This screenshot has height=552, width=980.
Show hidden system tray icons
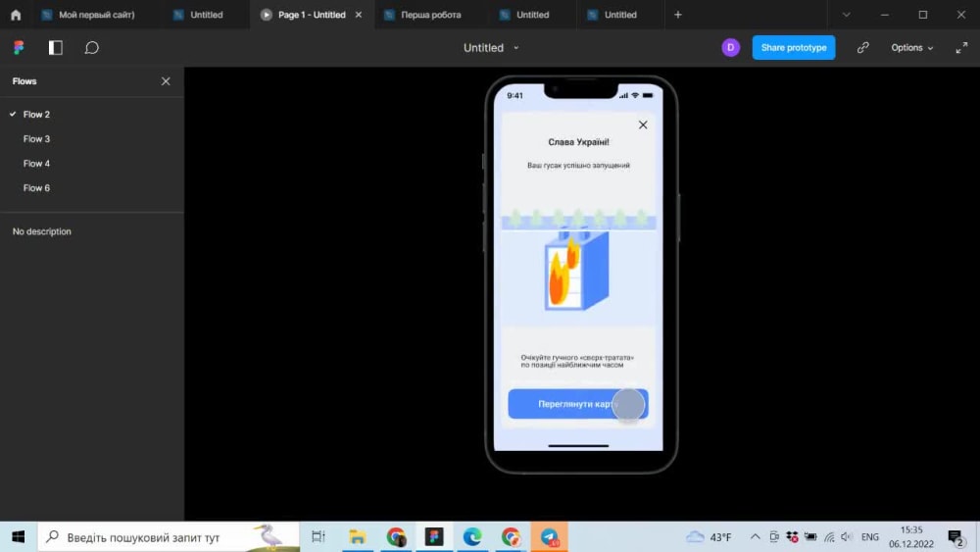(755, 537)
